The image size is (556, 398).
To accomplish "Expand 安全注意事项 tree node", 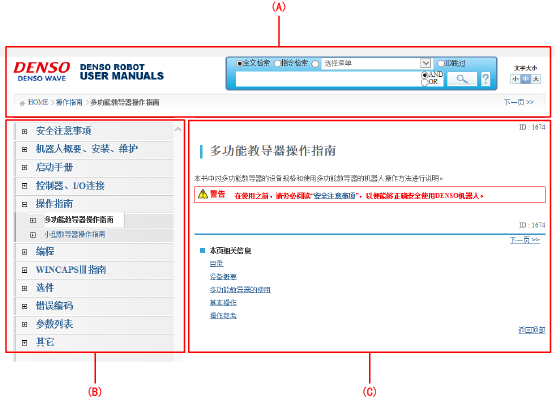I will pyautogui.click(x=24, y=131).
